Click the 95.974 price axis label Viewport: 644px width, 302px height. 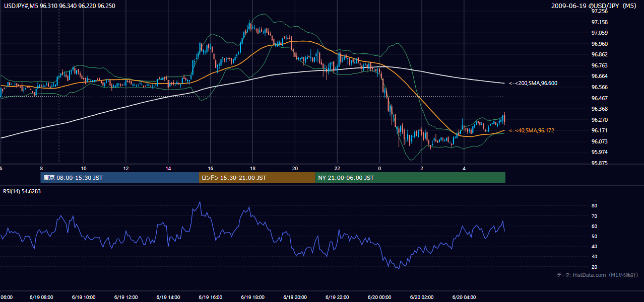pyautogui.click(x=600, y=152)
